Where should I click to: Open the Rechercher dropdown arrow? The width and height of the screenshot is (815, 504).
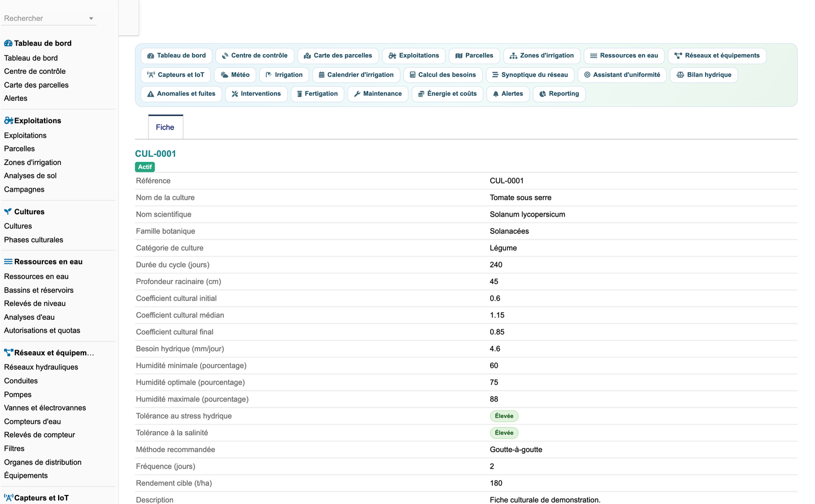tap(91, 19)
